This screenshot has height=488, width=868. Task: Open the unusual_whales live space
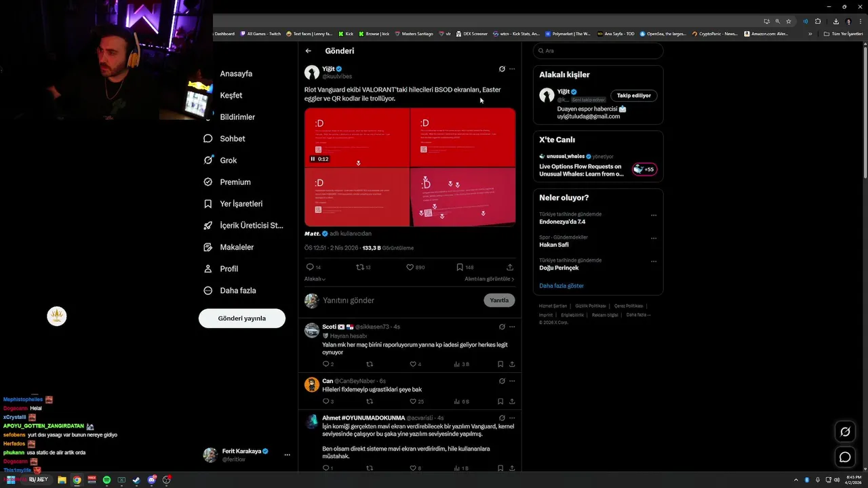(x=582, y=170)
